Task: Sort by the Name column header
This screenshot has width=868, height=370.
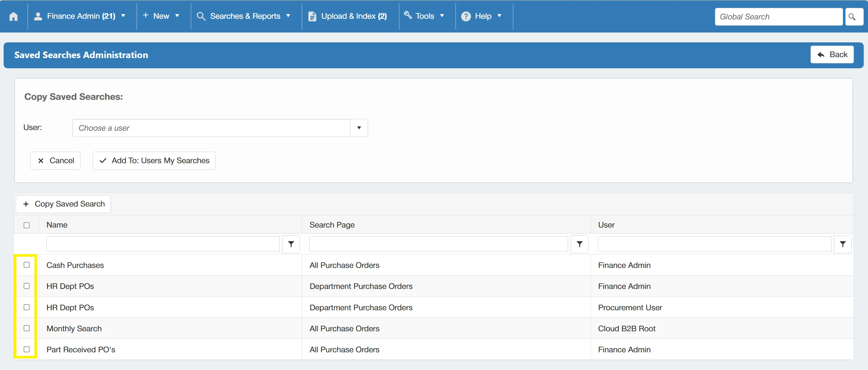Action: pyautogui.click(x=57, y=225)
